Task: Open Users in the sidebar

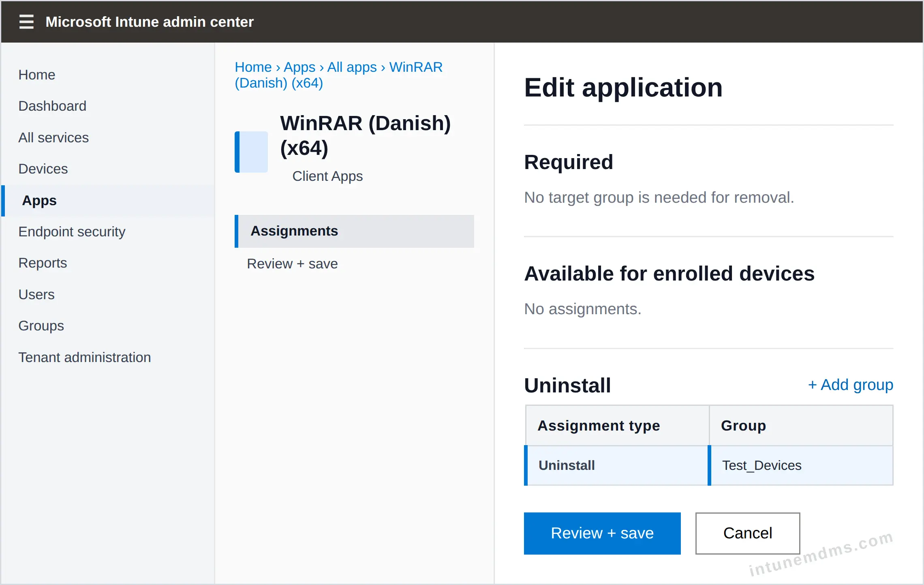Action: pos(36,294)
